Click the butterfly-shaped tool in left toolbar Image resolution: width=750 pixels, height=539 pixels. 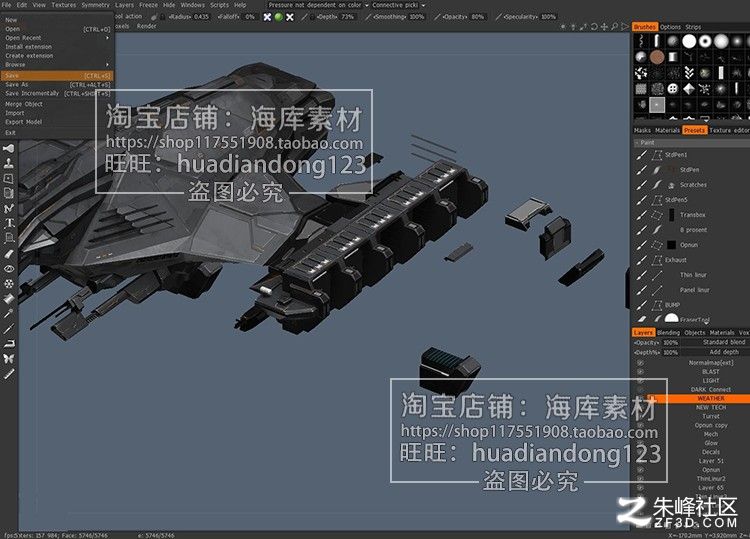pos(9,358)
